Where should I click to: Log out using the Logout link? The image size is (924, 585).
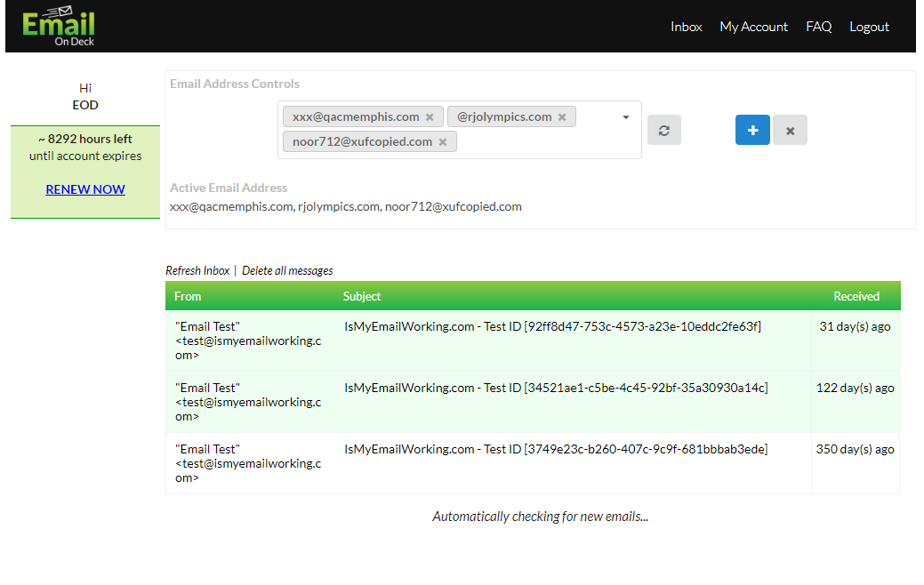869,27
